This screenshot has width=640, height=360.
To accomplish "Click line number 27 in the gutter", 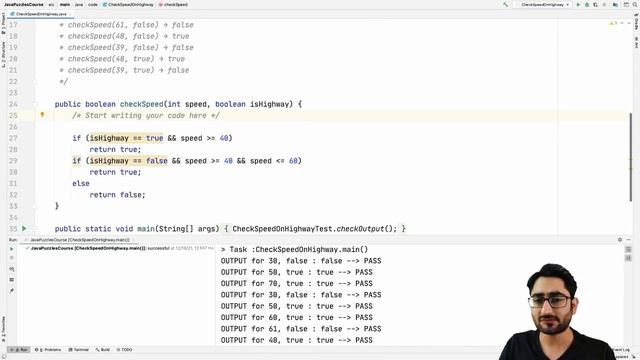I will point(13,138).
